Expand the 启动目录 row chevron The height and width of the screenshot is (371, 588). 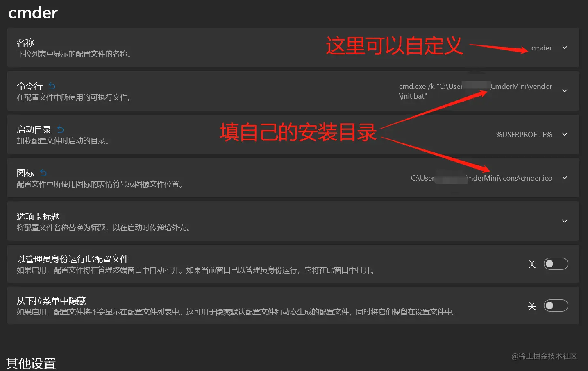pyautogui.click(x=565, y=134)
